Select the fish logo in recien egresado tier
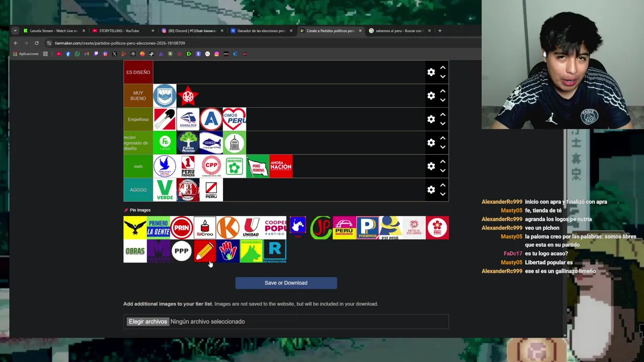The width and height of the screenshot is (644, 362). click(x=211, y=143)
